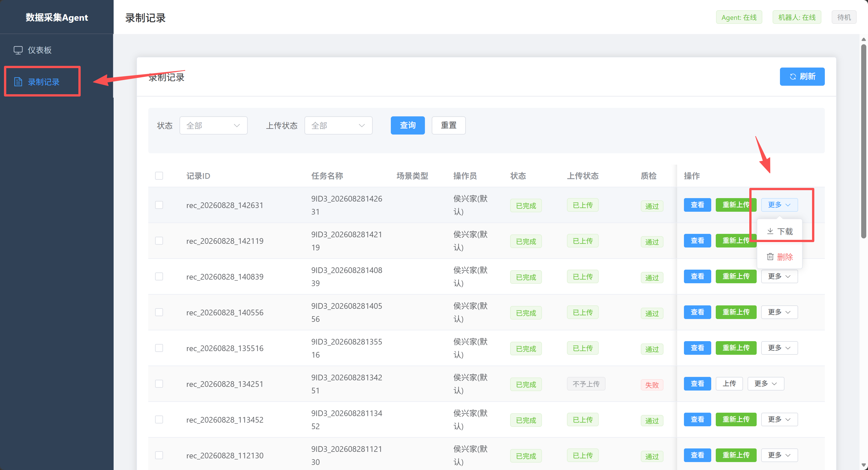Click task name 9ID3_20260828135516
868x470 pixels.
347,348
